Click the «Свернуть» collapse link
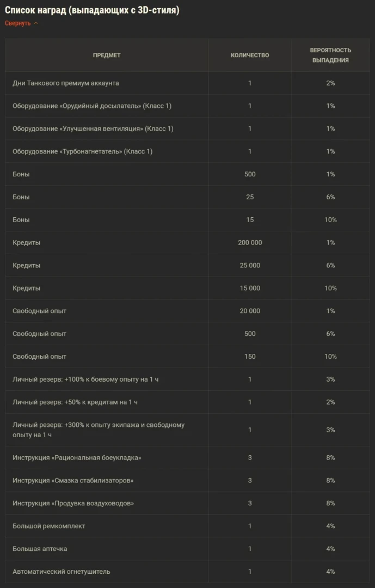375x588 pixels. (18, 23)
